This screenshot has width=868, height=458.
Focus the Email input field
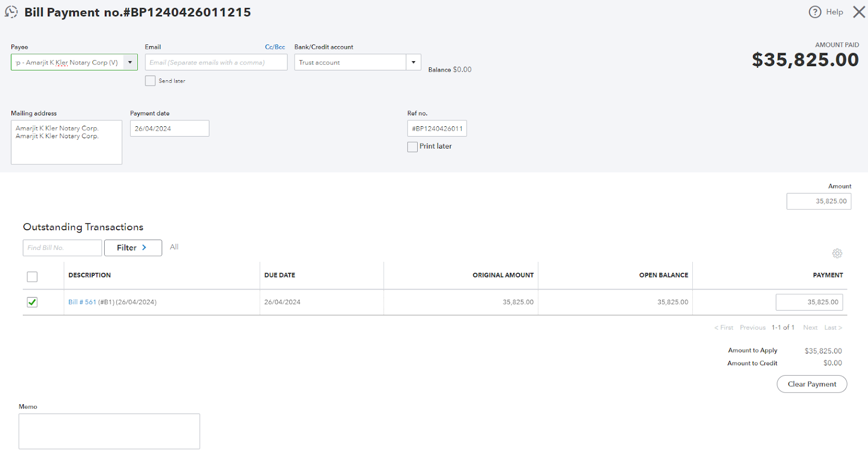tap(216, 62)
